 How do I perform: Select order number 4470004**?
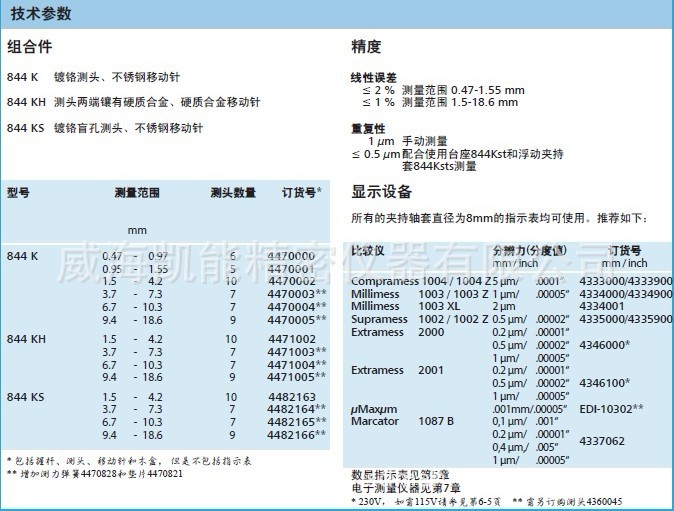click(297, 307)
